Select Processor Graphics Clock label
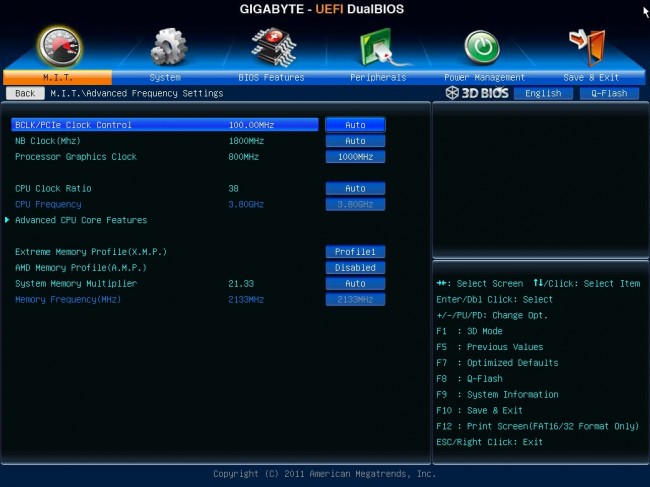The height and width of the screenshot is (487, 650). pos(76,157)
